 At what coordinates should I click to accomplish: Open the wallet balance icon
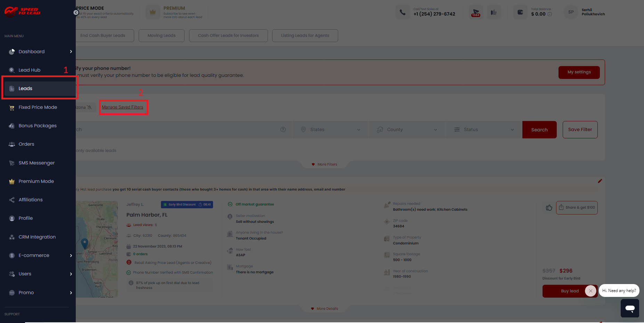520,13
